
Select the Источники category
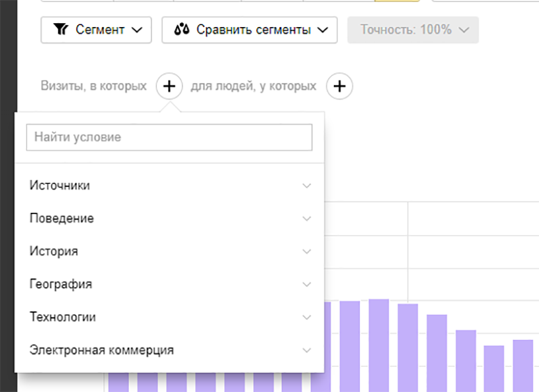(60, 186)
